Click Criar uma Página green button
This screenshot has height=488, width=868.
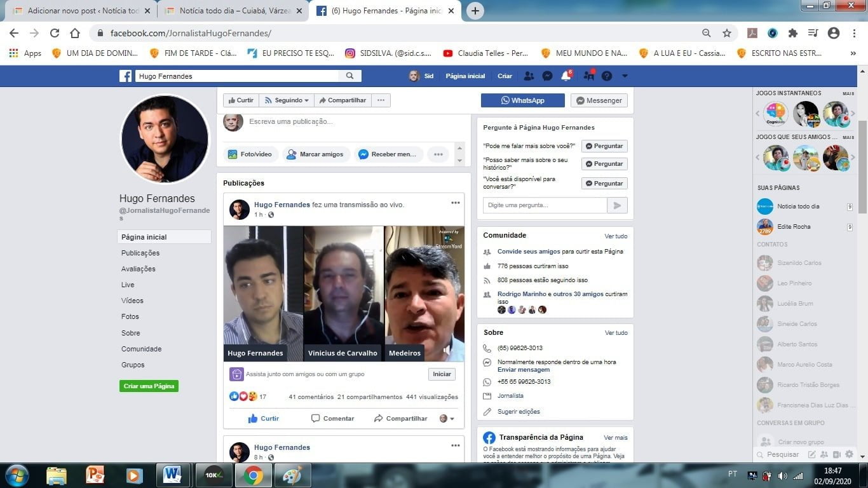tap(149, 386)
